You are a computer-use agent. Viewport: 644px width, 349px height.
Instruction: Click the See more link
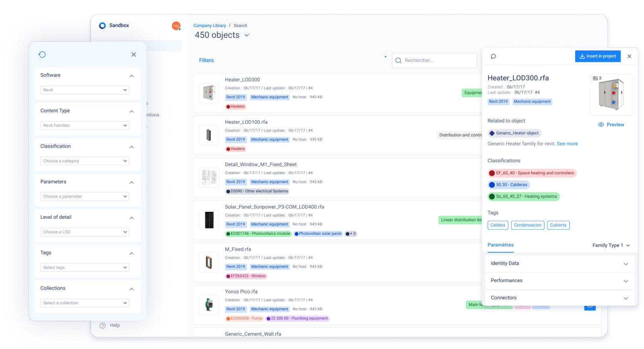click(567, 144)
